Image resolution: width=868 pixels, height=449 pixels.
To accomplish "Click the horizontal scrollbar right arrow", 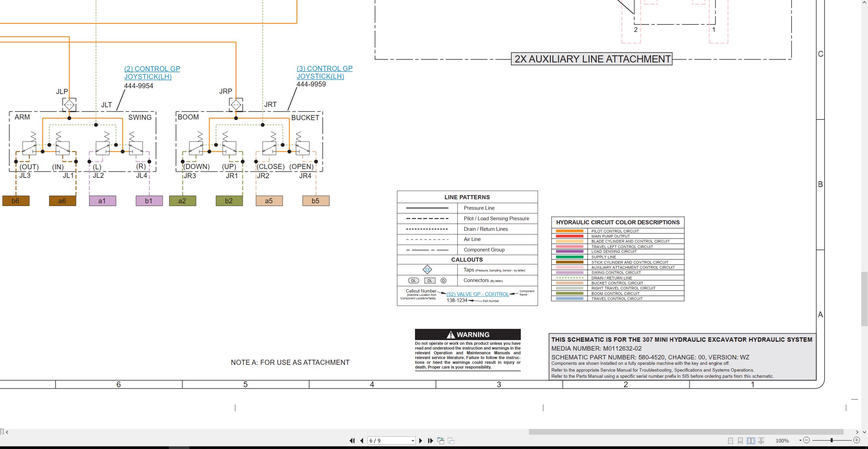I will pyautogui.click(x=857, y=432).
